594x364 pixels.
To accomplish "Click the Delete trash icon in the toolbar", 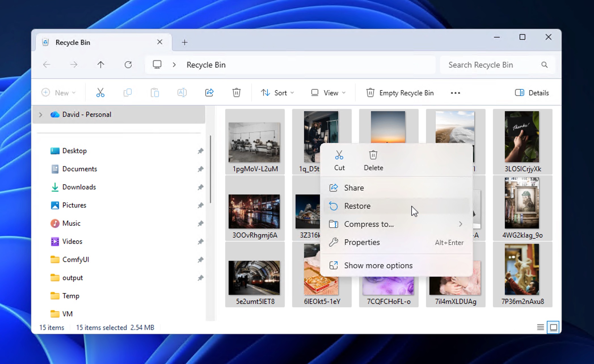I will point(236,92).
